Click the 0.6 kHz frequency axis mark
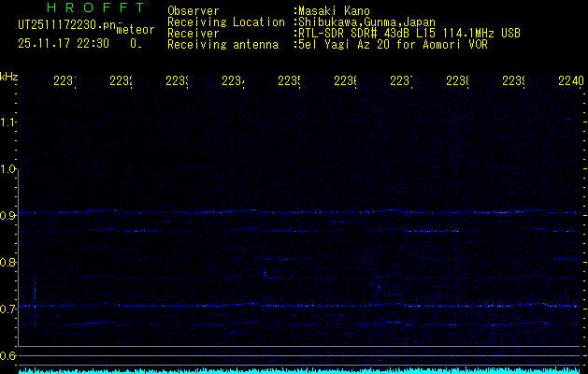 tap(9, 356)
